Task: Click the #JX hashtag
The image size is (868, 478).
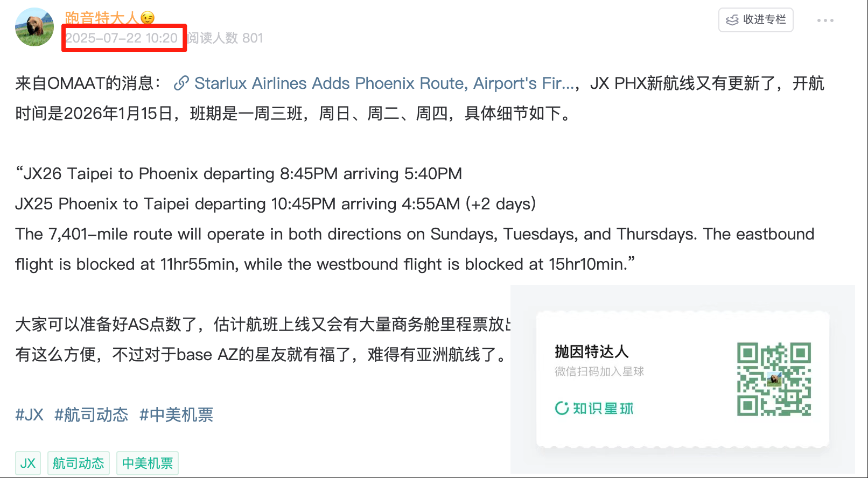Action: (29, 414)
